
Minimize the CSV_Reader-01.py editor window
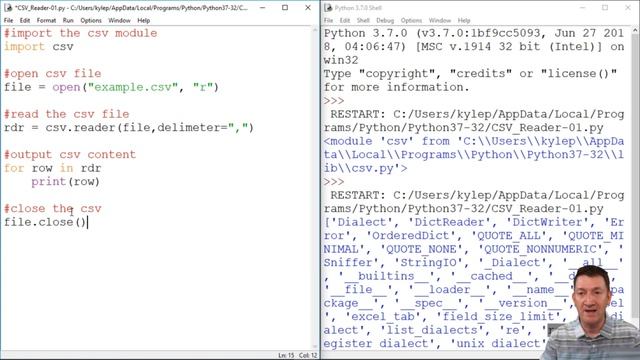[x=263, y=8]
